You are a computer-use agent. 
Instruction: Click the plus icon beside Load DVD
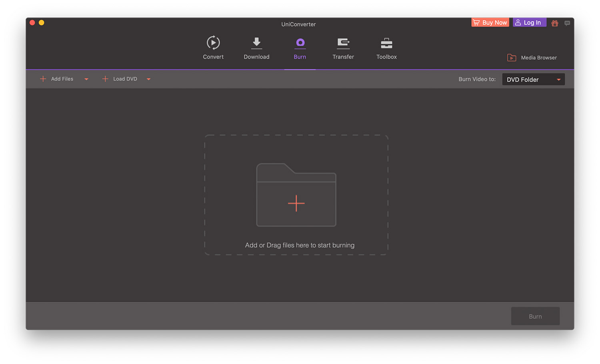105,79
